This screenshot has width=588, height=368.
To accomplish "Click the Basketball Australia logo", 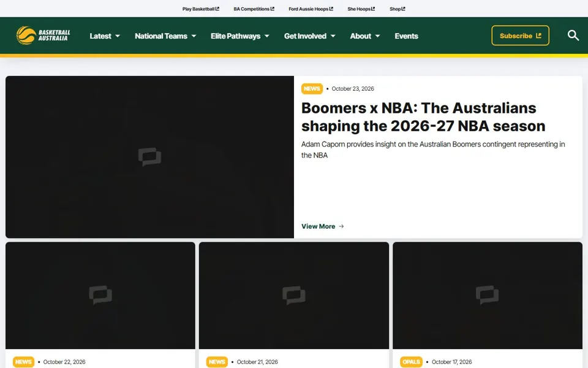I will click(43, 36).
